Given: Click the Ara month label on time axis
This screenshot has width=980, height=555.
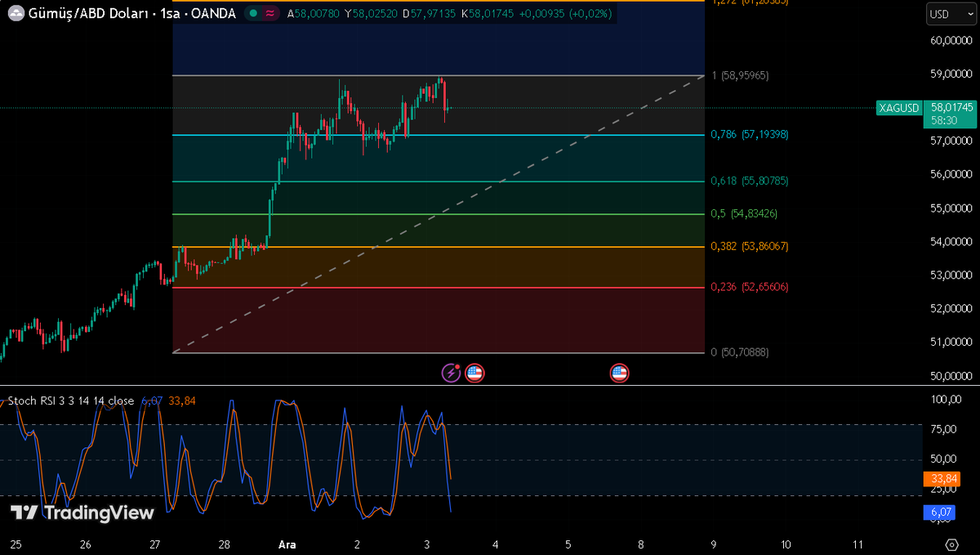Looking at the screenshot, I should pos(287,544).
